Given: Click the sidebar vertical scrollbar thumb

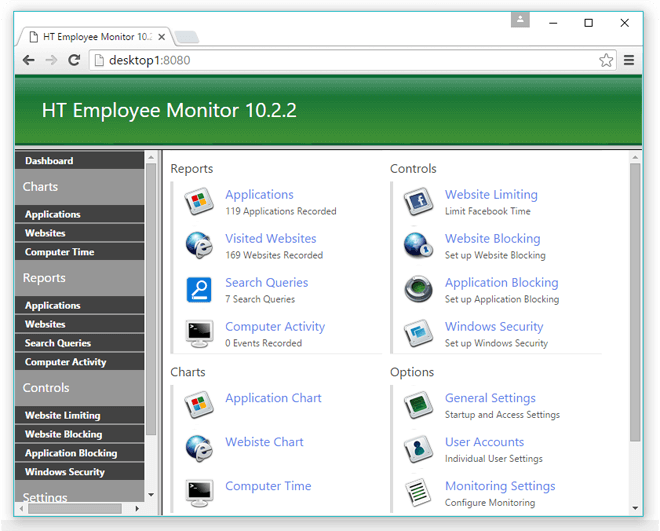Looking at the screenshot, I should pyautogui.click(x=151, y=299).
